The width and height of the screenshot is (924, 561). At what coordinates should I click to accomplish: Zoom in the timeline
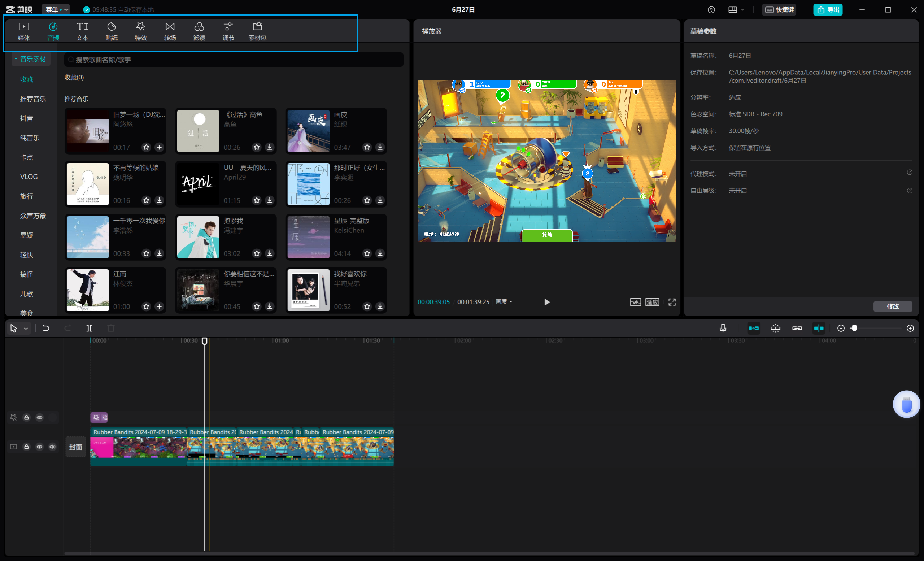(x=910, y=328)
